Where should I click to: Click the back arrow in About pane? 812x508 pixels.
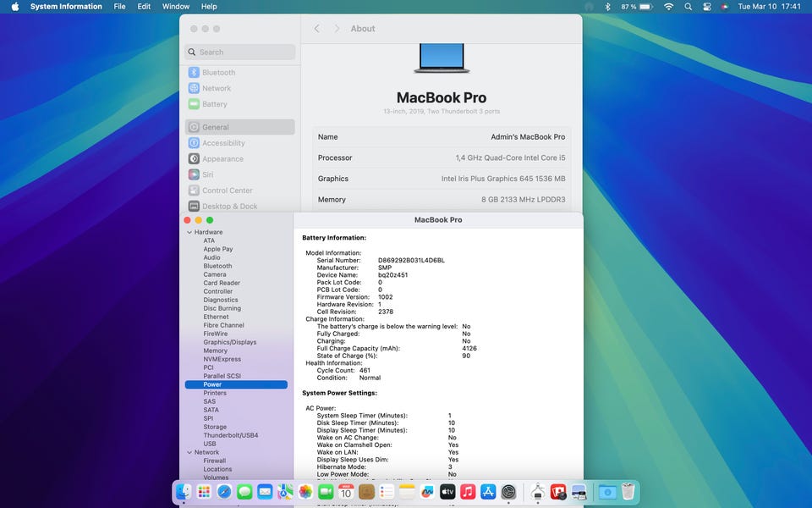[317, 29]
